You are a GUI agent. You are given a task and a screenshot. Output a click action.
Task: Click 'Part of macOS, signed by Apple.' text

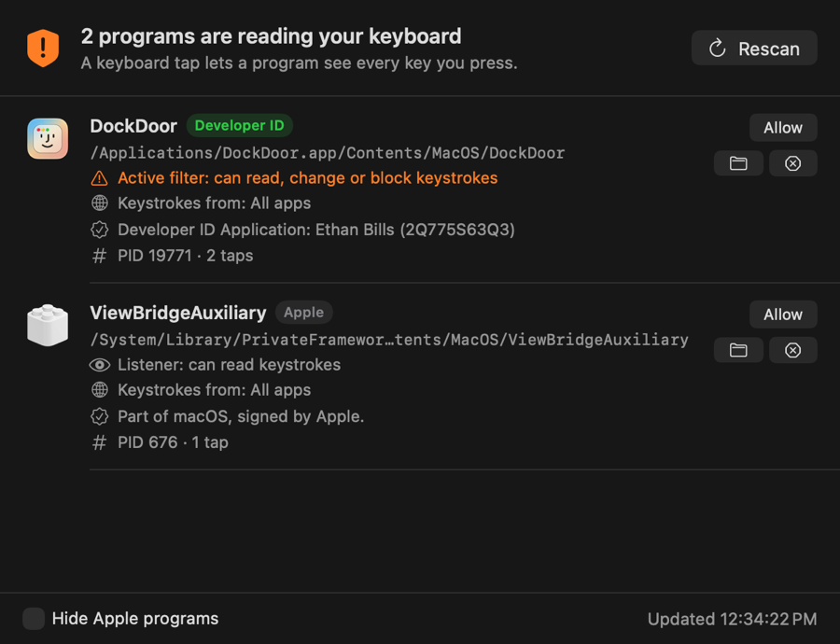point(241,416)
